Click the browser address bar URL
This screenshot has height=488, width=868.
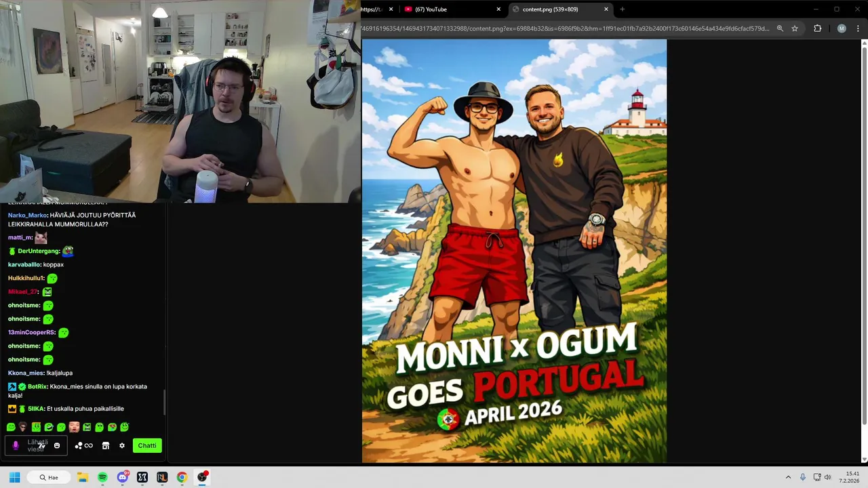click(565, 28)
